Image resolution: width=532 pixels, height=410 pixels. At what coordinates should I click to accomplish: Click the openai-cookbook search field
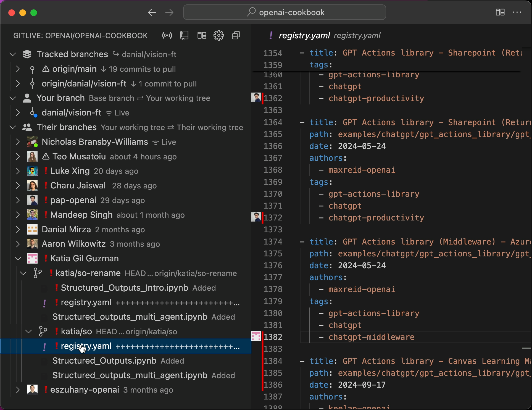pyautogui.click(x=285, y=12)
